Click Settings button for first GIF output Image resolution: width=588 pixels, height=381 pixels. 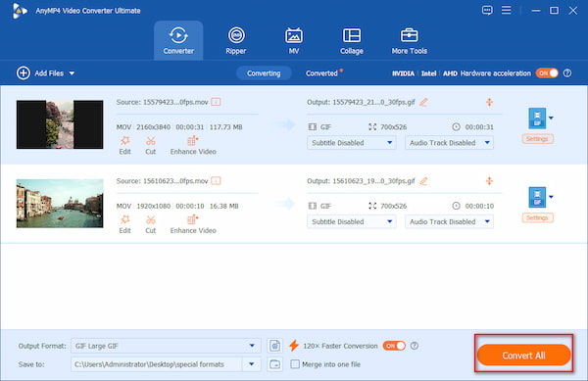point(537,139)
